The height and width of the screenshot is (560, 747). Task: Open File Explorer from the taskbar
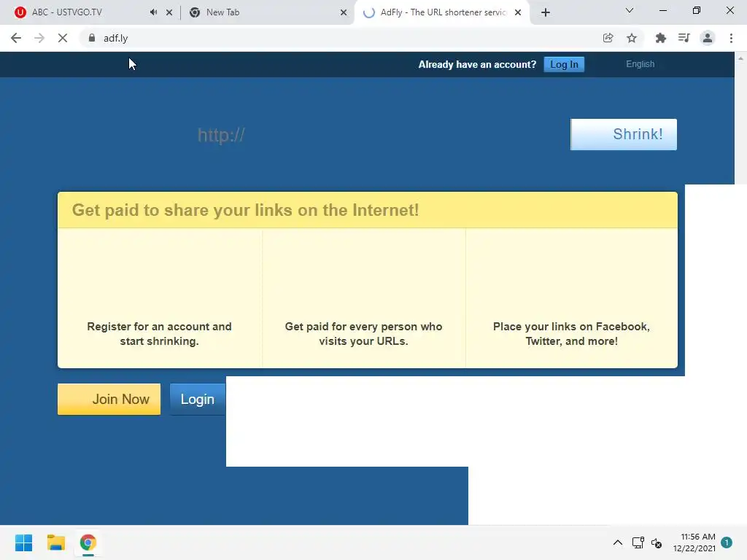pyautogui.click(x=55, y=542)
